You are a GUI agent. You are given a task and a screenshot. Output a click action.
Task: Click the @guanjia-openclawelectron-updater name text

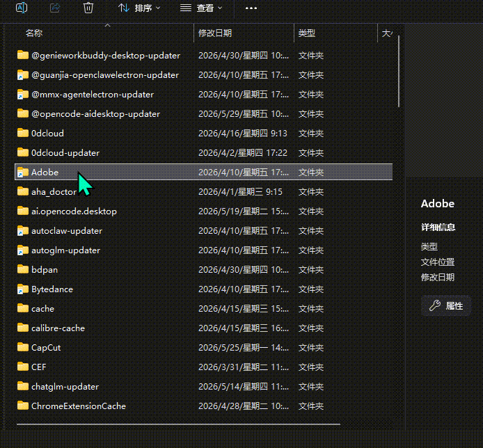click(105, 75)
